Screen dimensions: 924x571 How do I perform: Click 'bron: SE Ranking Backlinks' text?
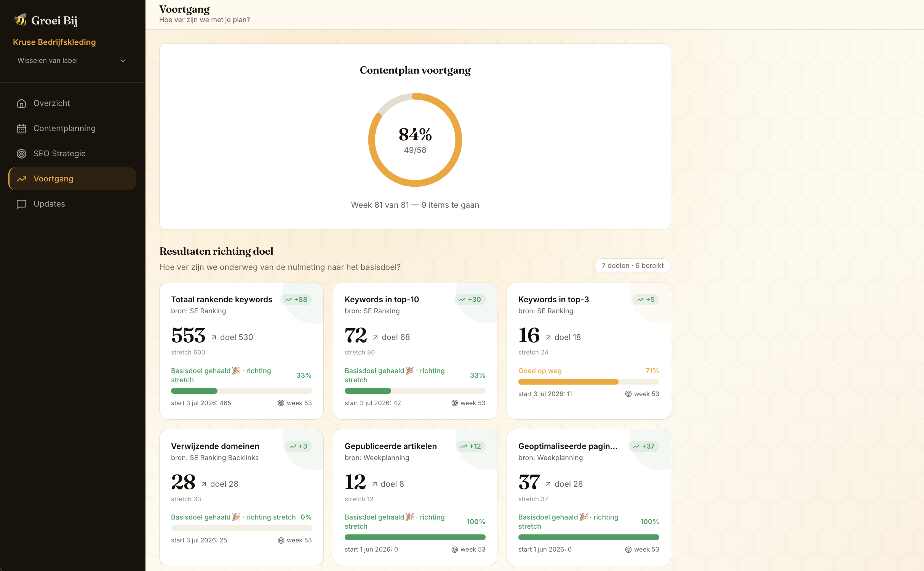click(215, 458)
